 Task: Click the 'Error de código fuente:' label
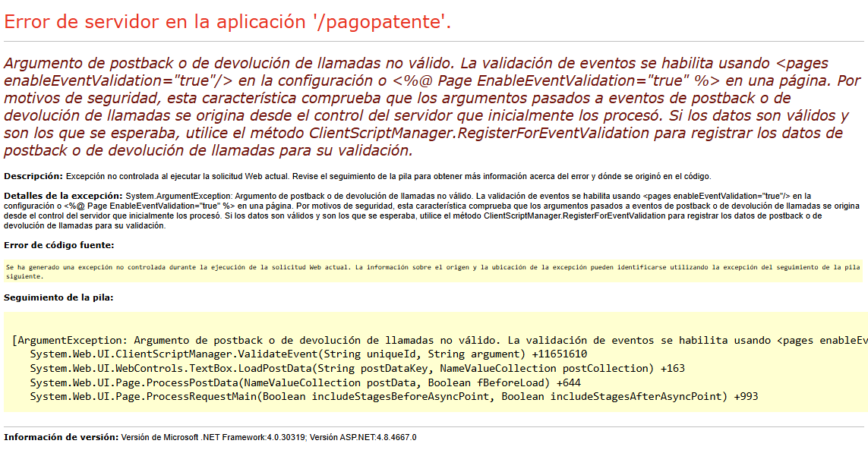tap(58, 245)
